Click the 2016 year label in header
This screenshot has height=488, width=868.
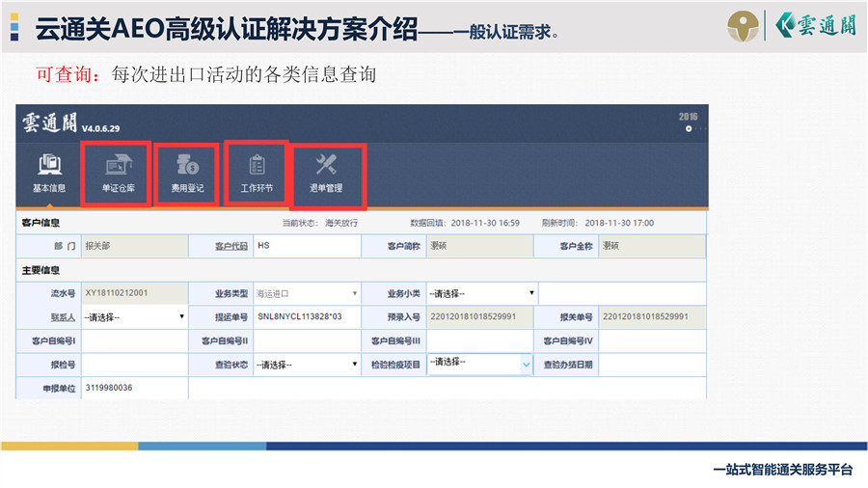coord(688,117)
